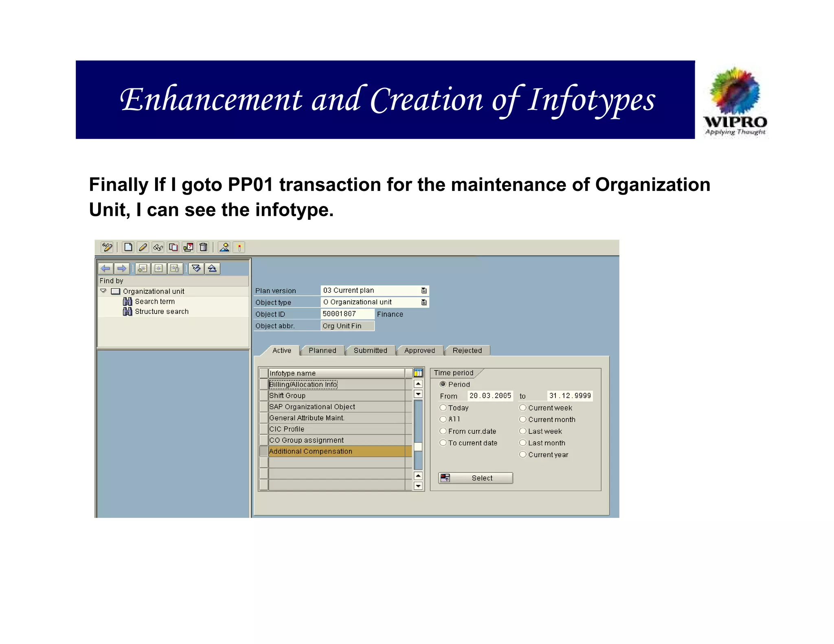Collapse the Organizational unit tree node
Viewport: 834px width, 644px height.
point(103,291)
